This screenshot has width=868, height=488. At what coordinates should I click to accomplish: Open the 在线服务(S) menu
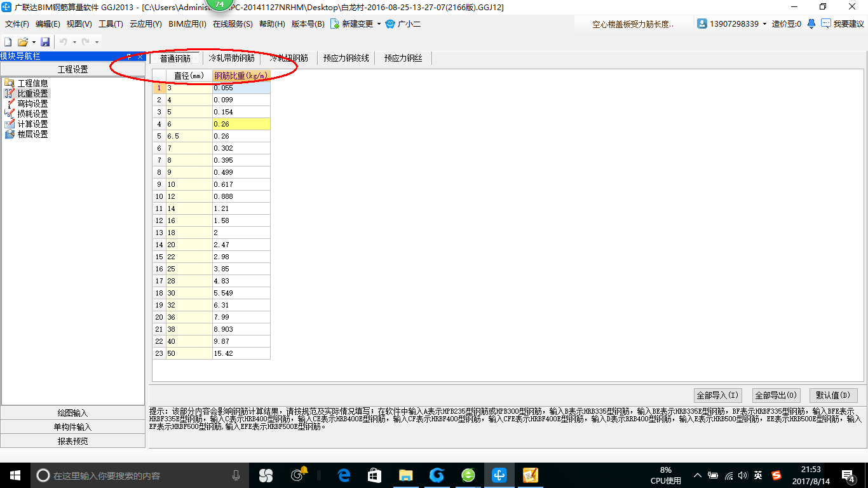[233, 24]
